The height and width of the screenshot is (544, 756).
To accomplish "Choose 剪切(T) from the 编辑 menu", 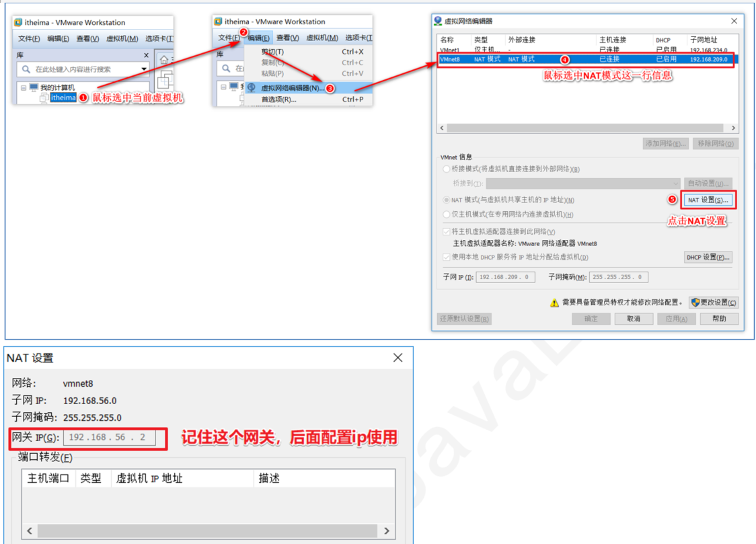I will 308,52.
